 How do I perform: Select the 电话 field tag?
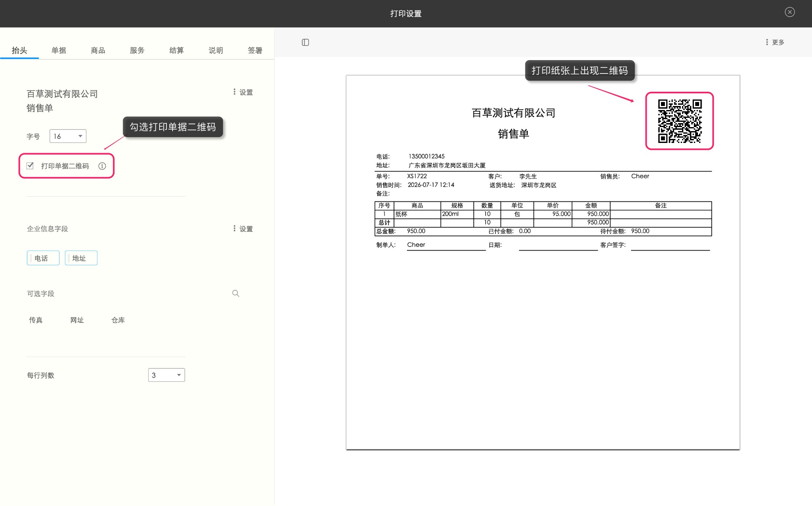[43, 258]
